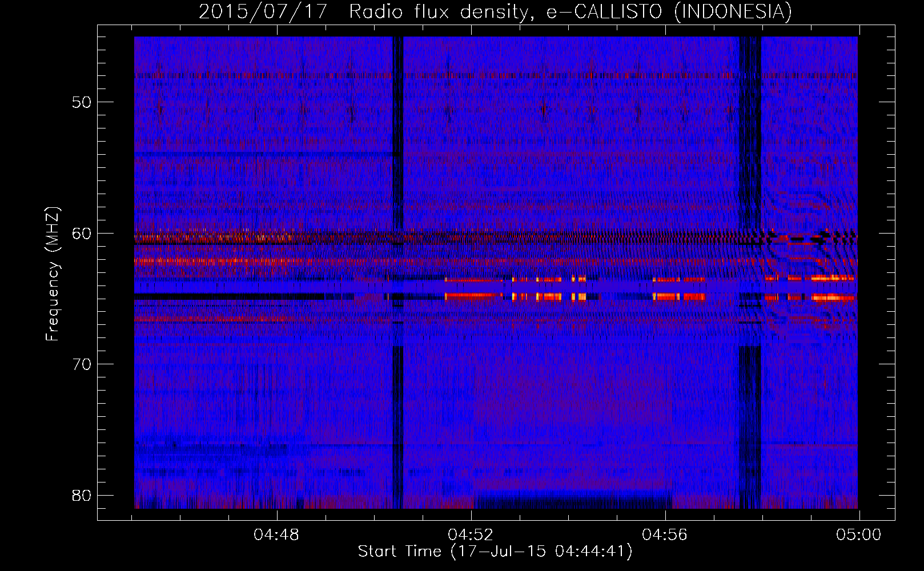Click the 70 MHz frequency tick label
Screen dimensions: 924x571
(x=82, y=364)
